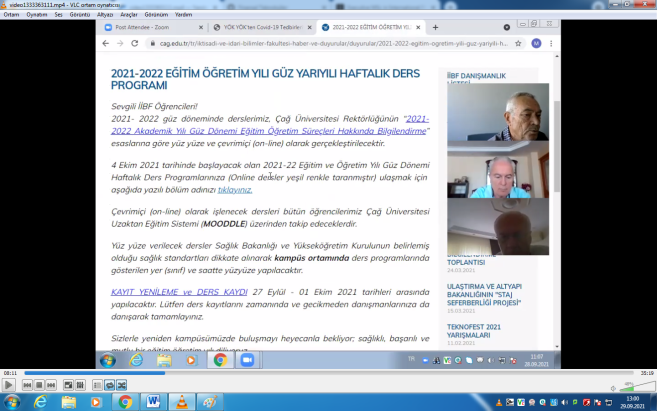Open the Oynatım menu
Viewport: 657px width, 411px height.
(37, 15)
